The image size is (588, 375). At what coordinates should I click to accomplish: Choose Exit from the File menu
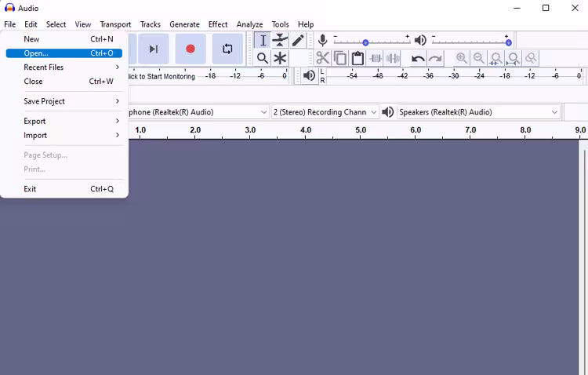click(x=64, y=189)
